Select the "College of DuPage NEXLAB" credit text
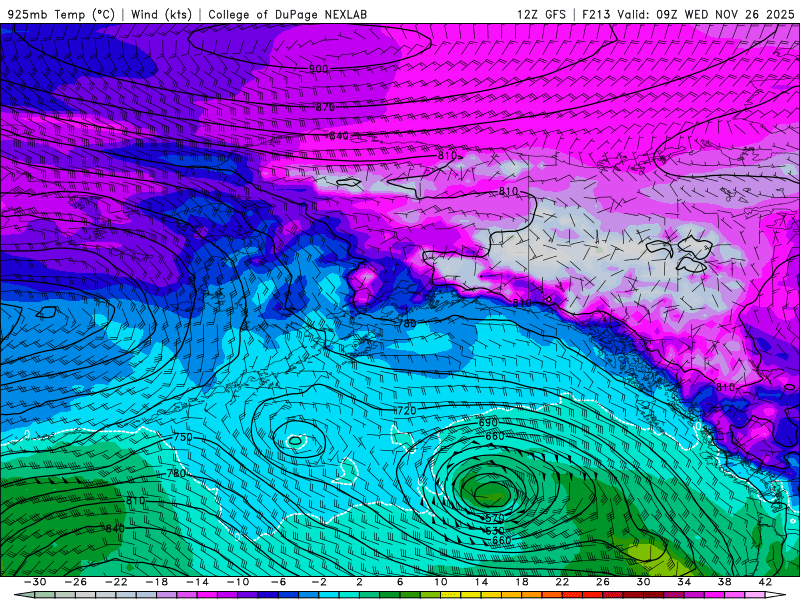Viewport: 800px width, 600px height. (287, 14)
